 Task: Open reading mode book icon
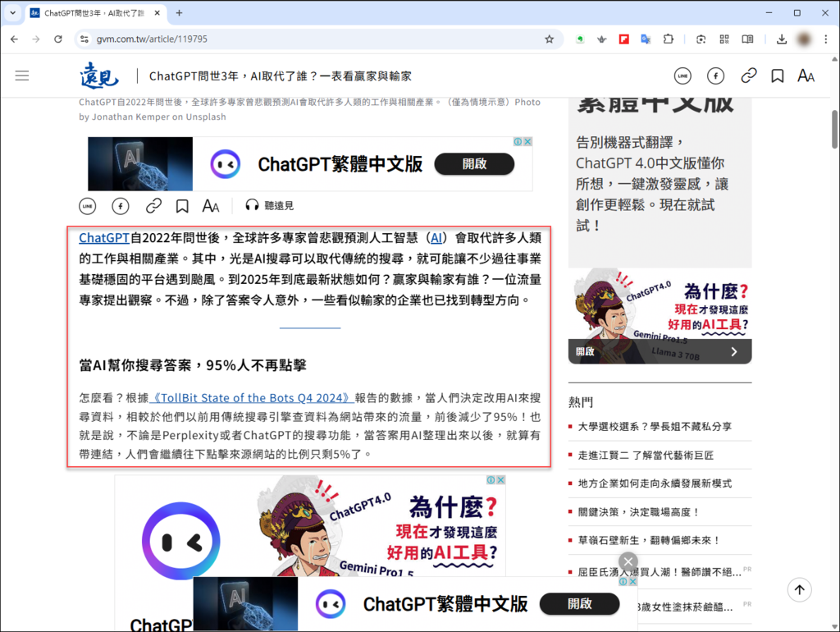(747, 39)
